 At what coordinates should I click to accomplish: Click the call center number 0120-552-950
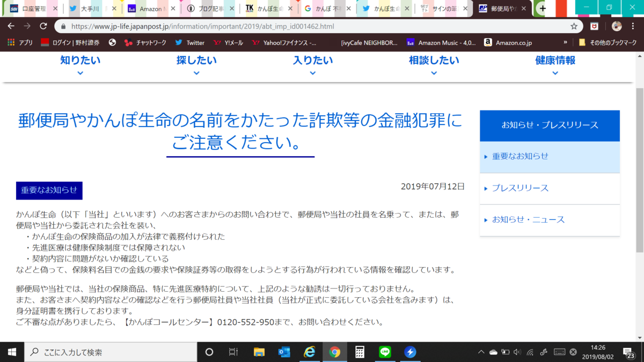245,322
